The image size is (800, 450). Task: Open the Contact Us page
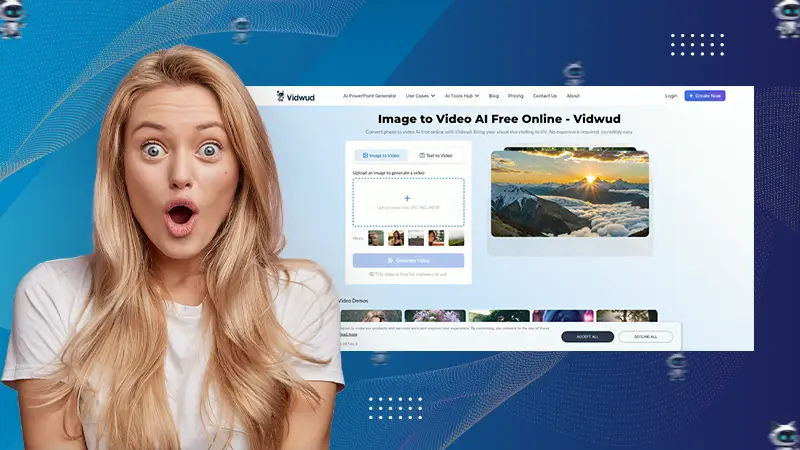(x=545, y=96)
